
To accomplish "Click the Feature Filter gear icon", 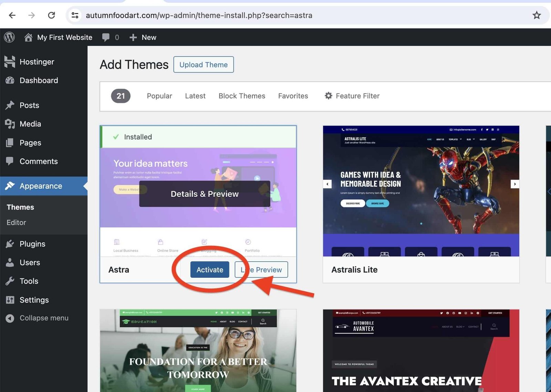I will [329, 96].
